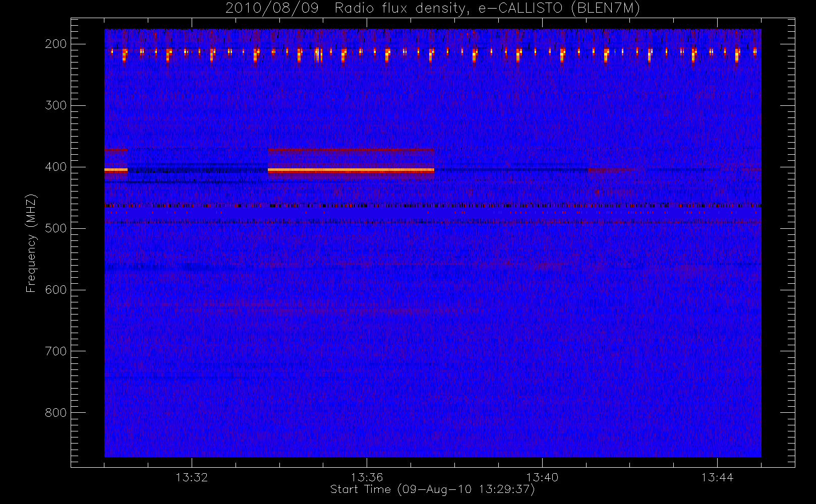Click the 300 MHz frequency tick label
The width and height of the screenshot is (816, 504).
56,105
